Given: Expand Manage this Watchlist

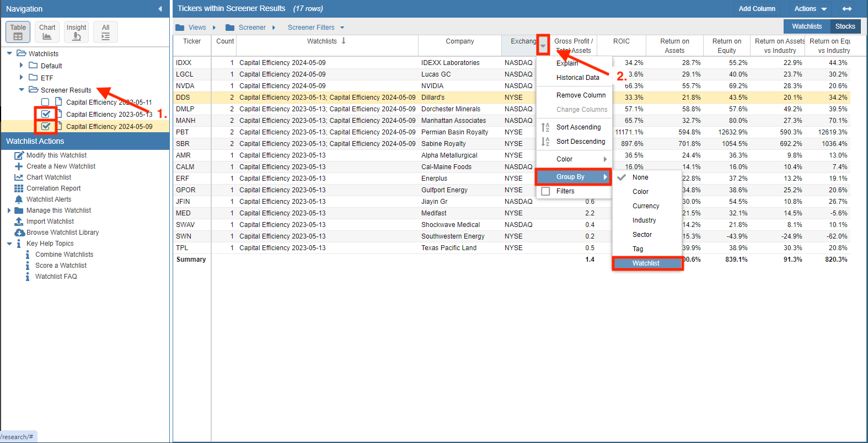Looking at the screenshot, I should click(9, 210).
